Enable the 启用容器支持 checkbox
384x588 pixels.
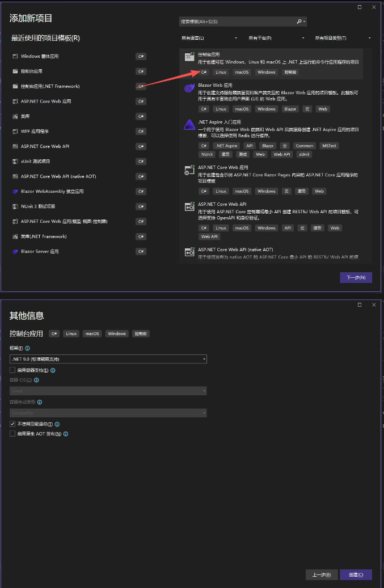coord(12,370)
